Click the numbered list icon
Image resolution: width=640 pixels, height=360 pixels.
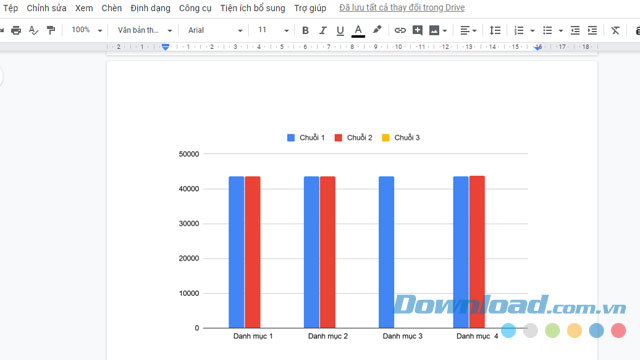(x=518, y=30)
